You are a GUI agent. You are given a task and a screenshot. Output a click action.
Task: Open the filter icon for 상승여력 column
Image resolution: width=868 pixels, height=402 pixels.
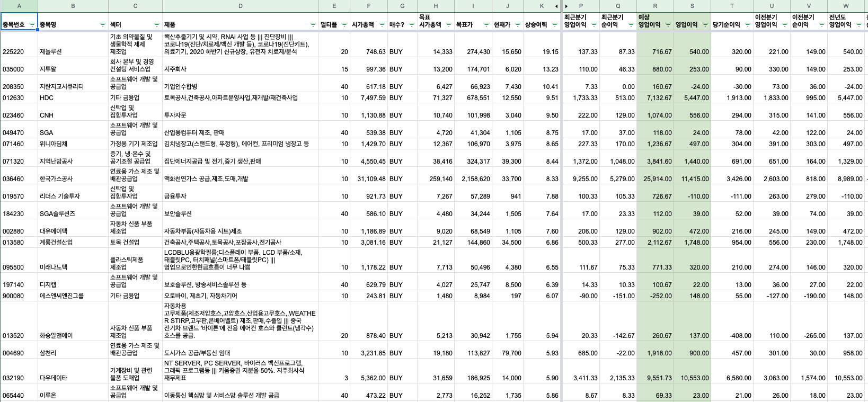click(x=555, y=25)
